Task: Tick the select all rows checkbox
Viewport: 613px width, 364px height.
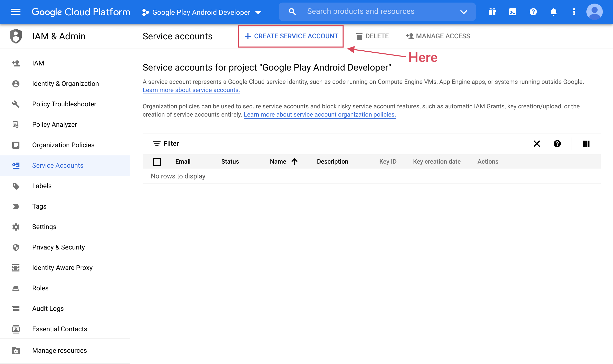Action: pyautogui.click(x=157, y=162)
